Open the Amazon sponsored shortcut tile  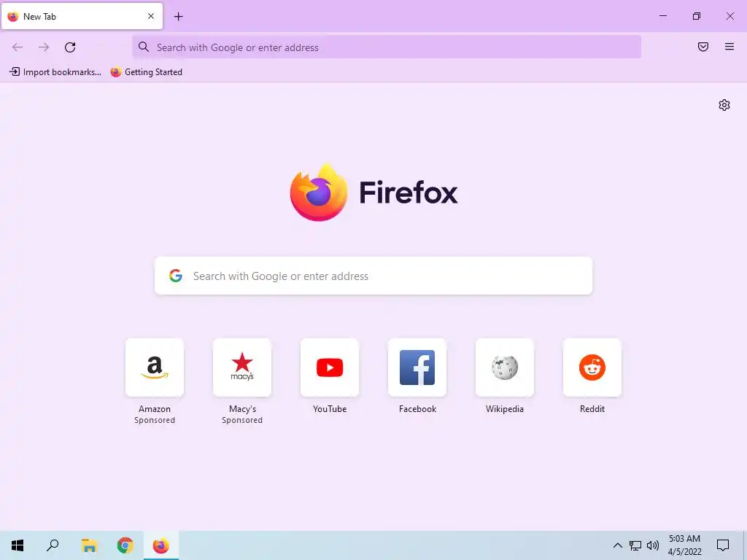click(155, 367)
